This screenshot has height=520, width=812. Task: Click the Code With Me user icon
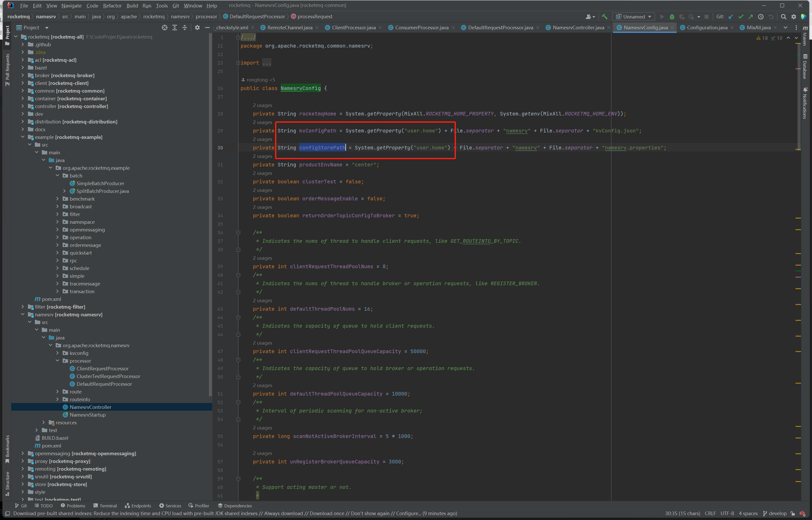pos(590,16)
